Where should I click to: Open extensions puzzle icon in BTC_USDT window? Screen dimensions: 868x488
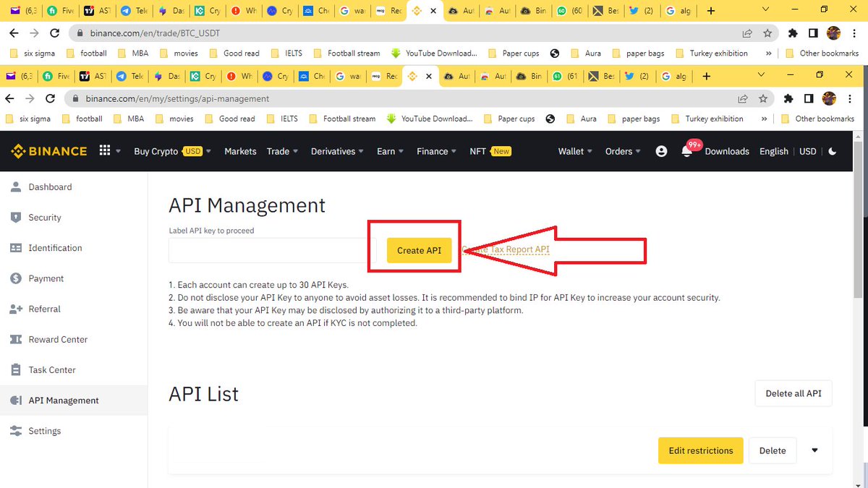pyautogui.click(x=793, y=33)
